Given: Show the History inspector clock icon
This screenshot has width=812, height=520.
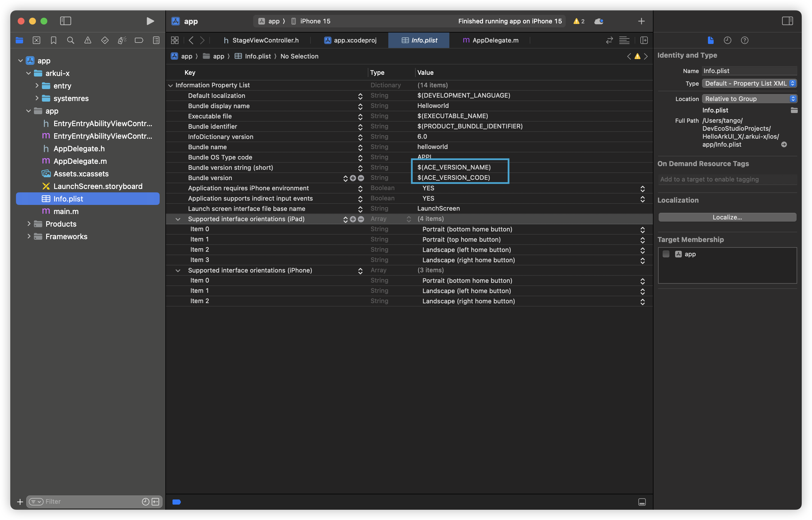Looking at the screenshot, I should pos(727,40).
